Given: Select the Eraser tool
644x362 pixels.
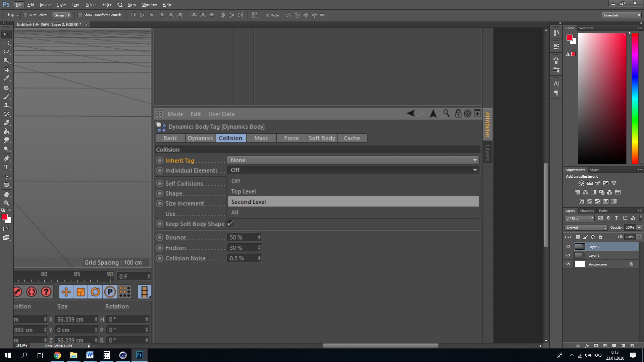Looking at the screenshot, I should pos(6,123).
